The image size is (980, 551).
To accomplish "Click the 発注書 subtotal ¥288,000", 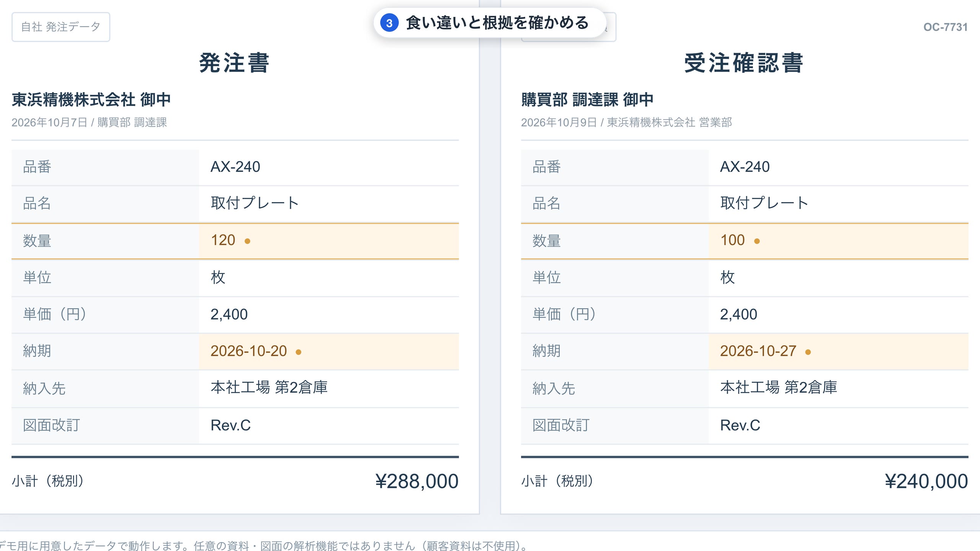I will point(417,481).
